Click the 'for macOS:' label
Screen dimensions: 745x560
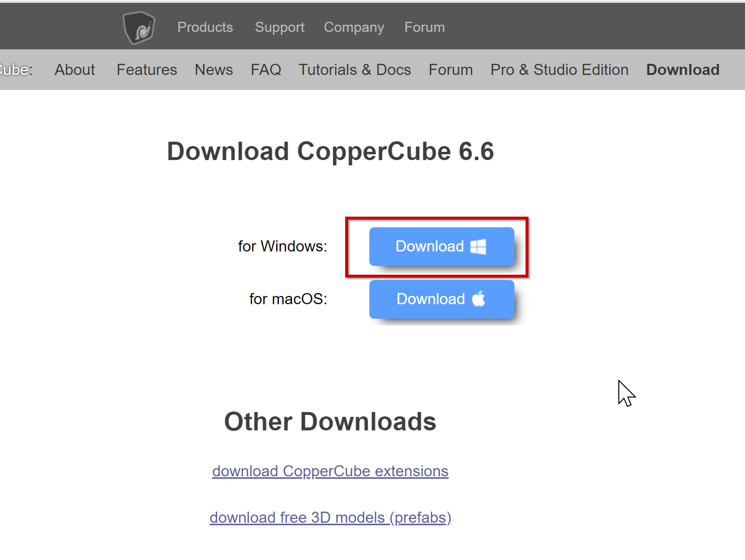tap(288, 299)
